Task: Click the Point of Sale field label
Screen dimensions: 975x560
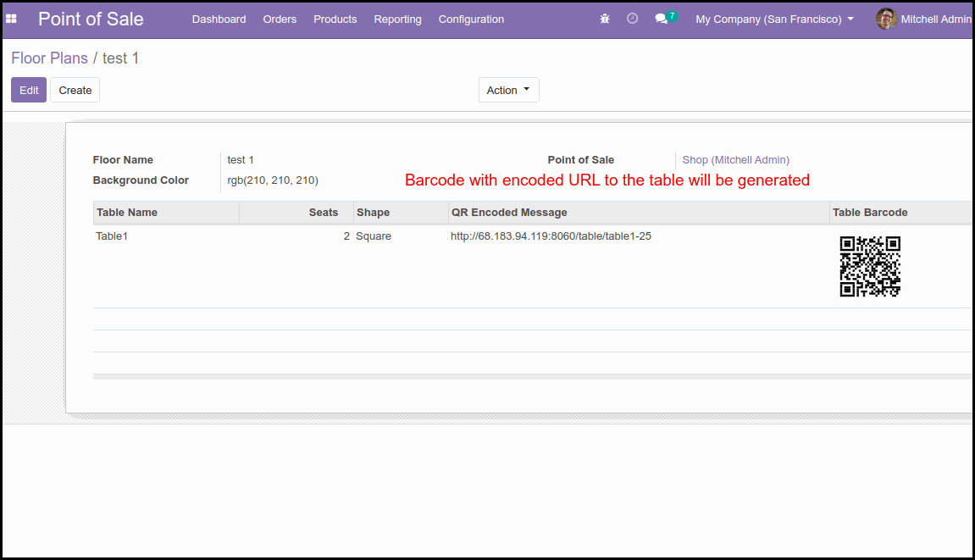Action: (x=581, y=160)
